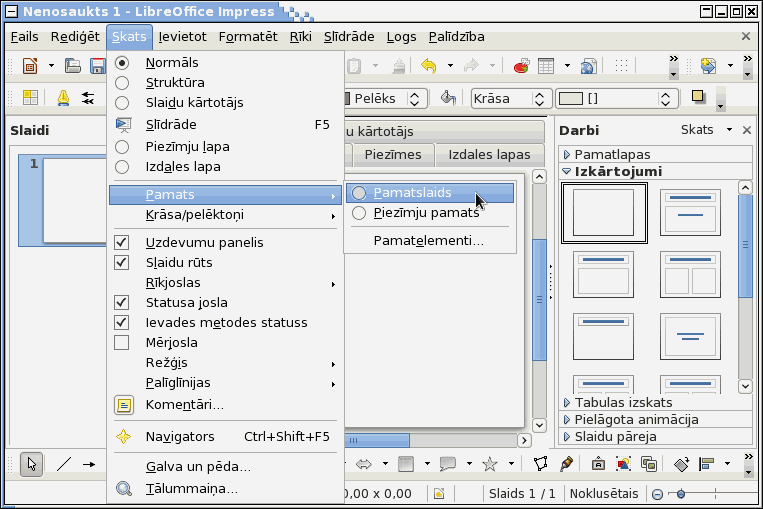Select the Rotate tool
The width and height of the screenshot is (763, 509).
tap(681, 464)
